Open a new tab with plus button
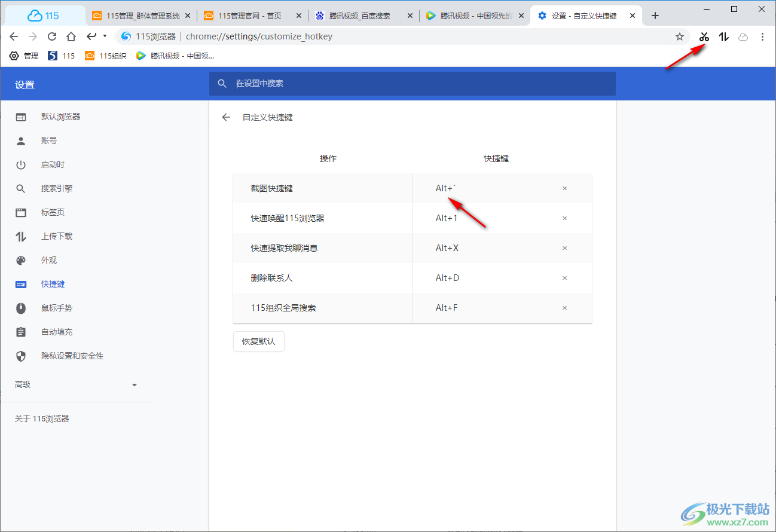 pyautogui.click(x=655, y=16)
